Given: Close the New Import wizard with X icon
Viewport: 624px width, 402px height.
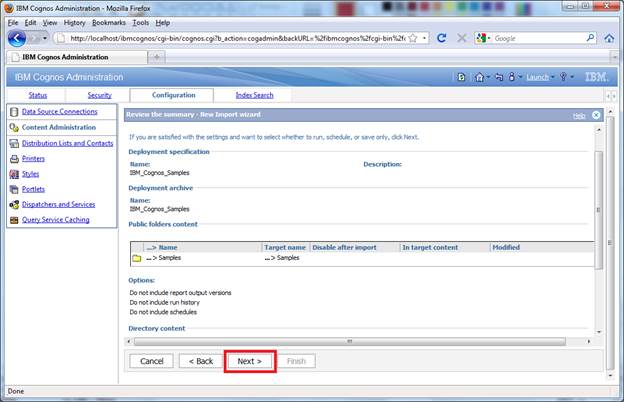Looking at the screenshot, I should tap(596, 115).
